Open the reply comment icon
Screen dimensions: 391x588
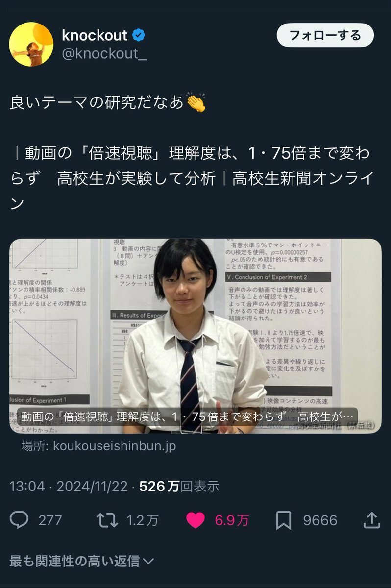19,520
